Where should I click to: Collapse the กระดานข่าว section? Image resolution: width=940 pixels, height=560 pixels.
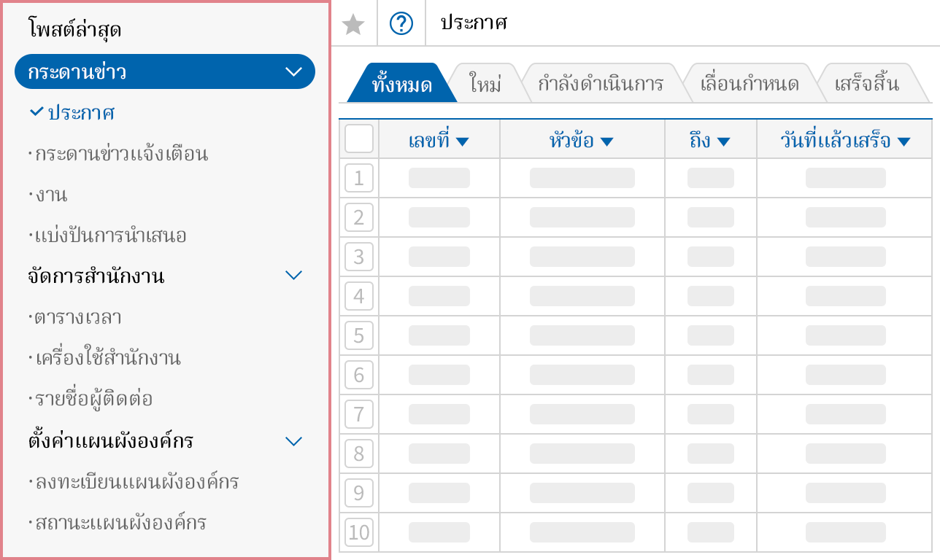click(x=295, y=72)
